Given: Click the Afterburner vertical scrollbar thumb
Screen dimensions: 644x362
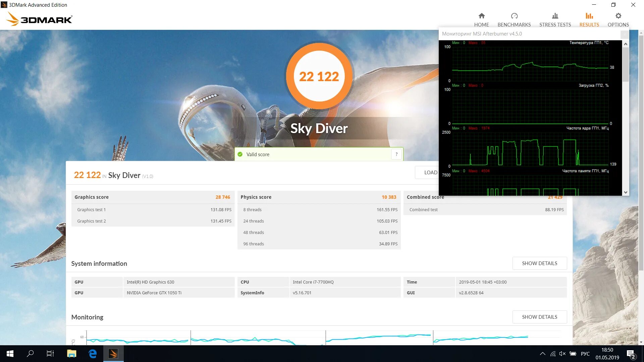Looking at the screenshot, I should (626, 64).
